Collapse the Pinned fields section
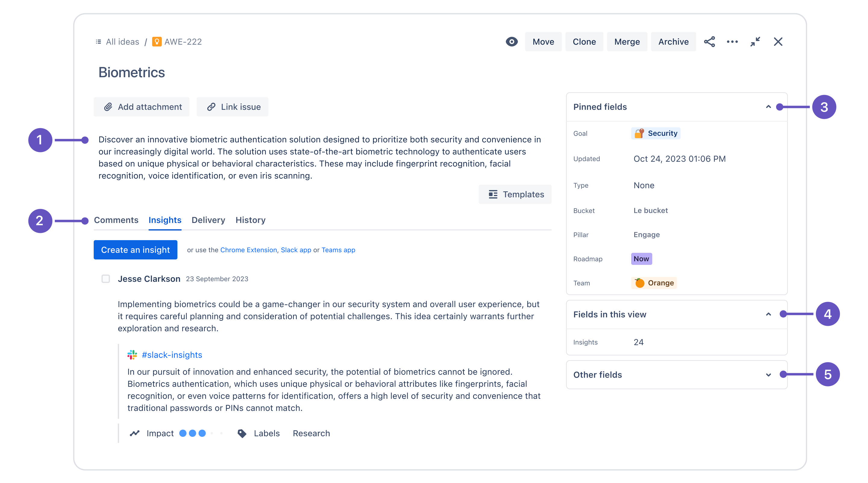 [769, 106]
